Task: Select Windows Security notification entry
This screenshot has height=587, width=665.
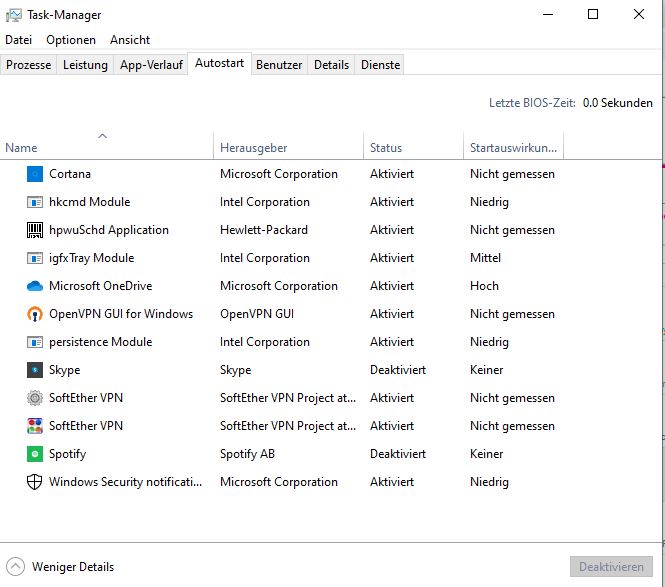Action: click(126, 482)
